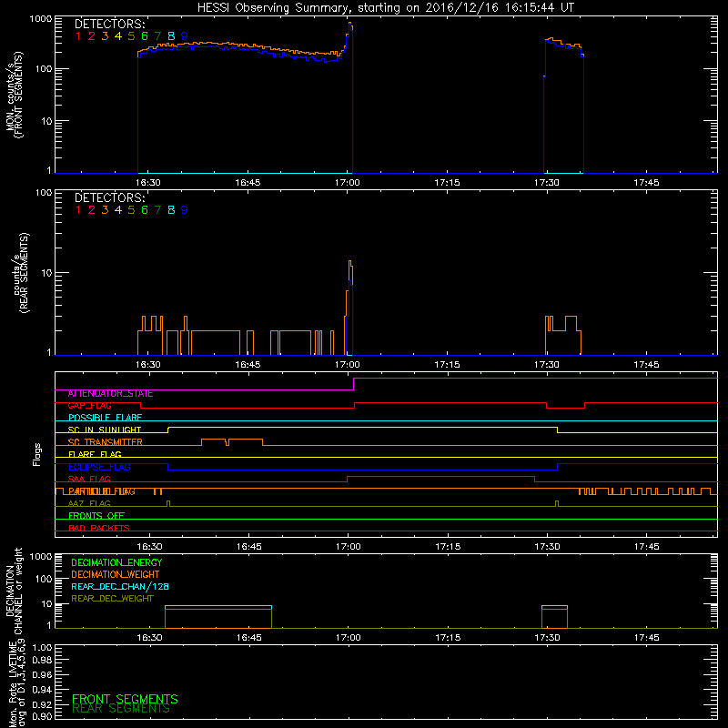Viewport: 728px width, 728px height.
Task: Click the orange PARTICLE_FLAG label
Action: (102, 491)
